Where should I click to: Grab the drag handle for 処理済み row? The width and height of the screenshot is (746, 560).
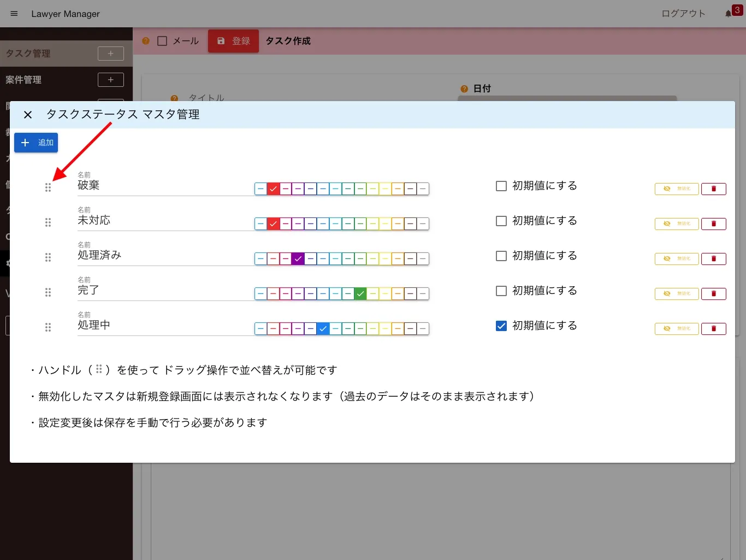pos(48,257)
